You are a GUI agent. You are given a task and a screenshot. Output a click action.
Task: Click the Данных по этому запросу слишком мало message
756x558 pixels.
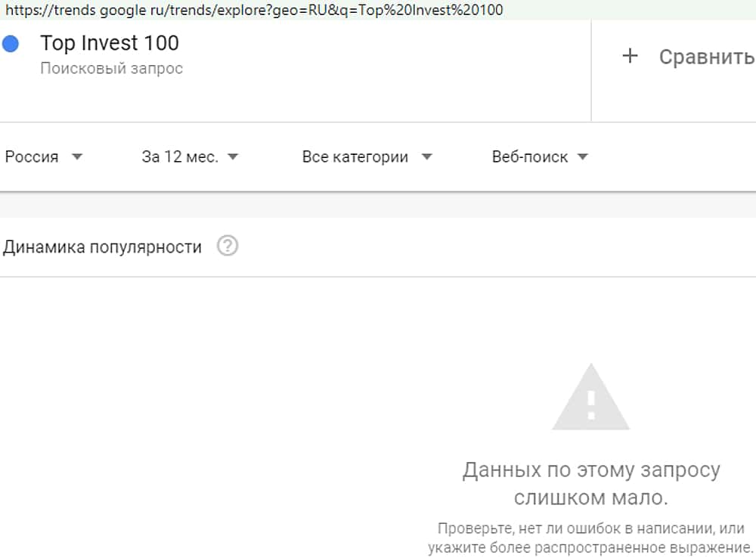591,483
